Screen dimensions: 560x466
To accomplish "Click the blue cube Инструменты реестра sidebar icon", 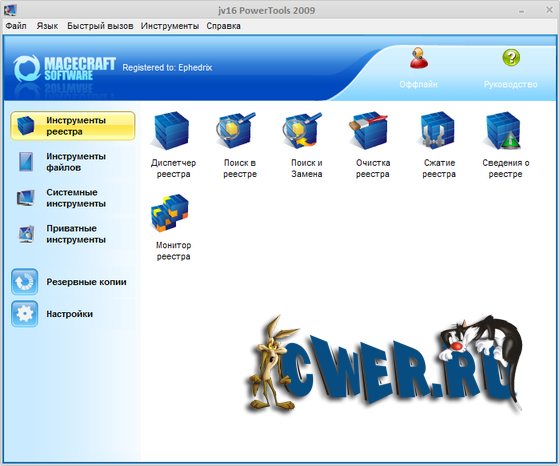I will click(x=26, y=126).
